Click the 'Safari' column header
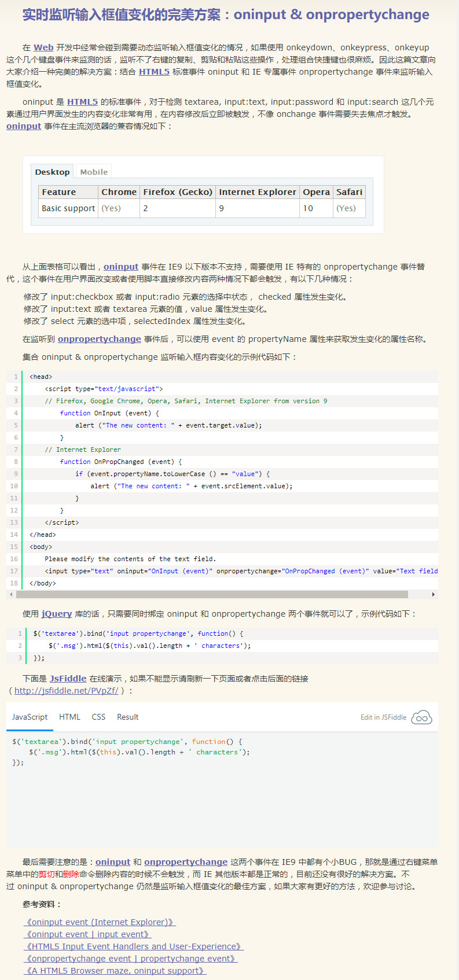Viewport: 459px width, 980px height. click(349, 192)
